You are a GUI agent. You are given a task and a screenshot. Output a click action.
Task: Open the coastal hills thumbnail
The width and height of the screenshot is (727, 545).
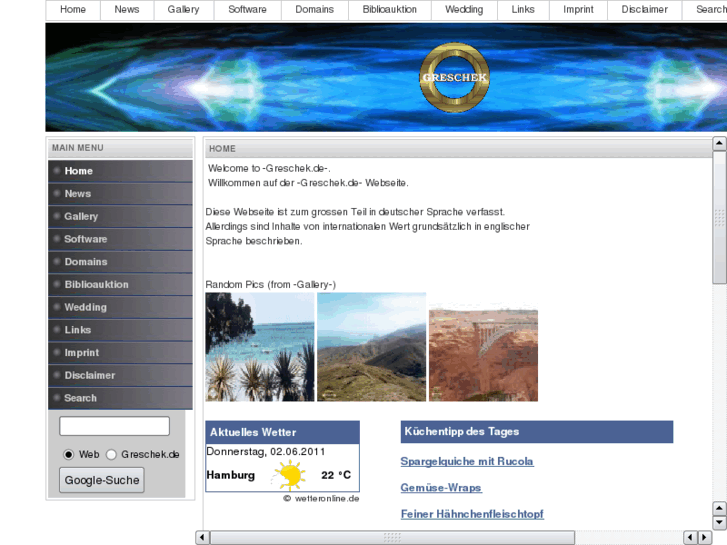coord(371,347)
